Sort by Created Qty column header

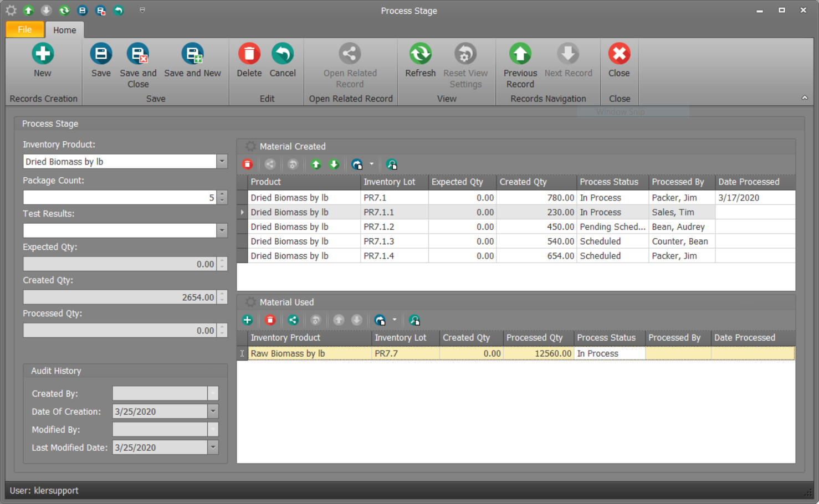(x=523, y=182)
